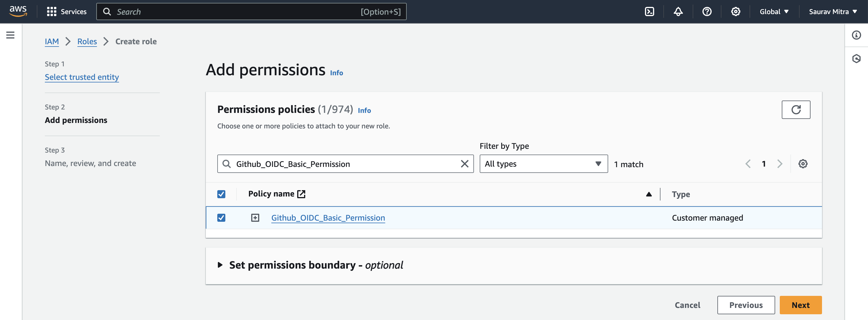Uncheck the Github_OIDC_Basic_Permission policy checkbox
The width and height of the screenshot is (868, 320).
tap(221, 218)
